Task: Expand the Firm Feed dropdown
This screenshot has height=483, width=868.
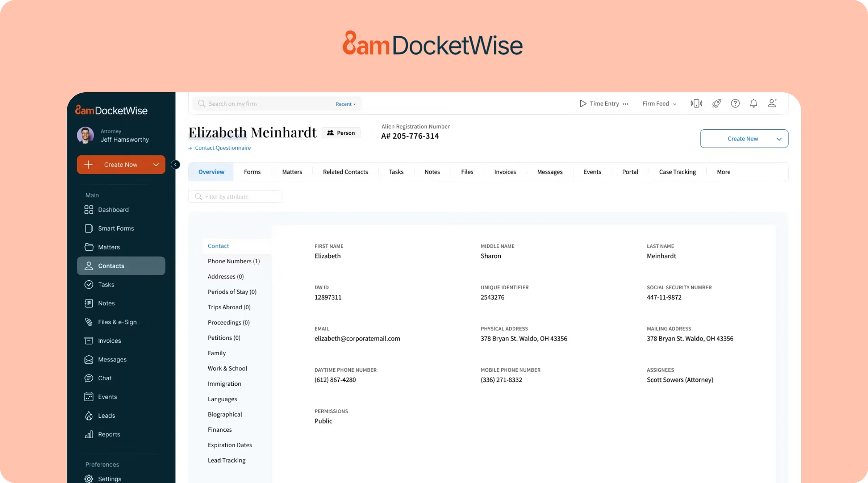Action: pyautogui.click(x=659, y=103)
